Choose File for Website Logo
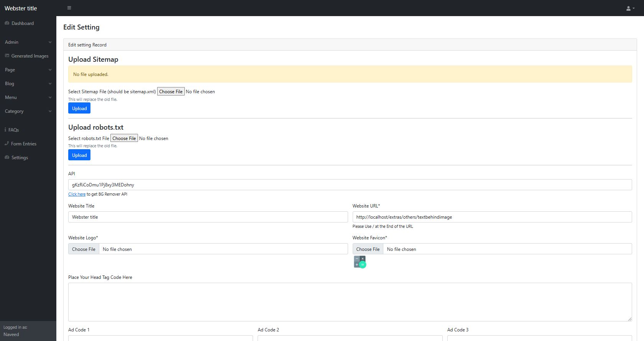 point(84,249)
